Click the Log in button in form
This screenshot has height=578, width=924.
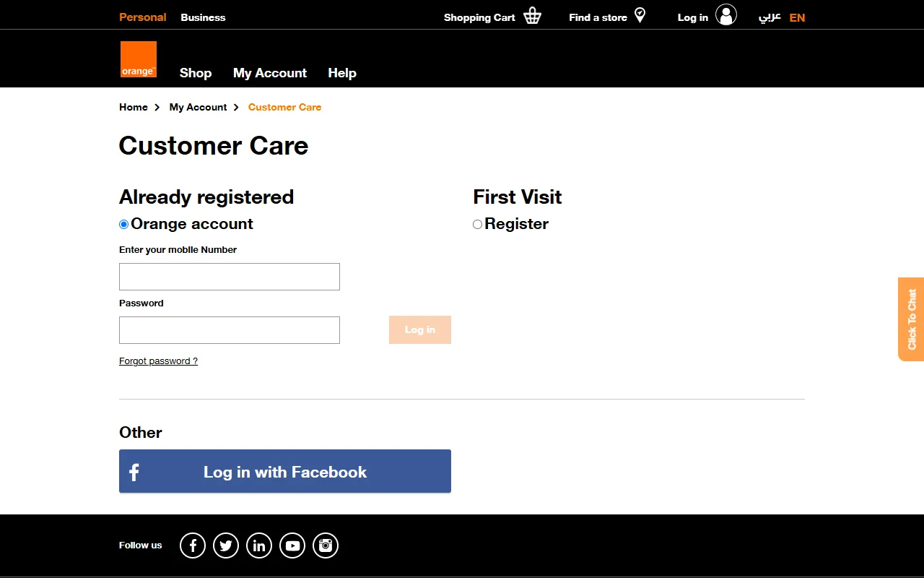pos(420,330)
